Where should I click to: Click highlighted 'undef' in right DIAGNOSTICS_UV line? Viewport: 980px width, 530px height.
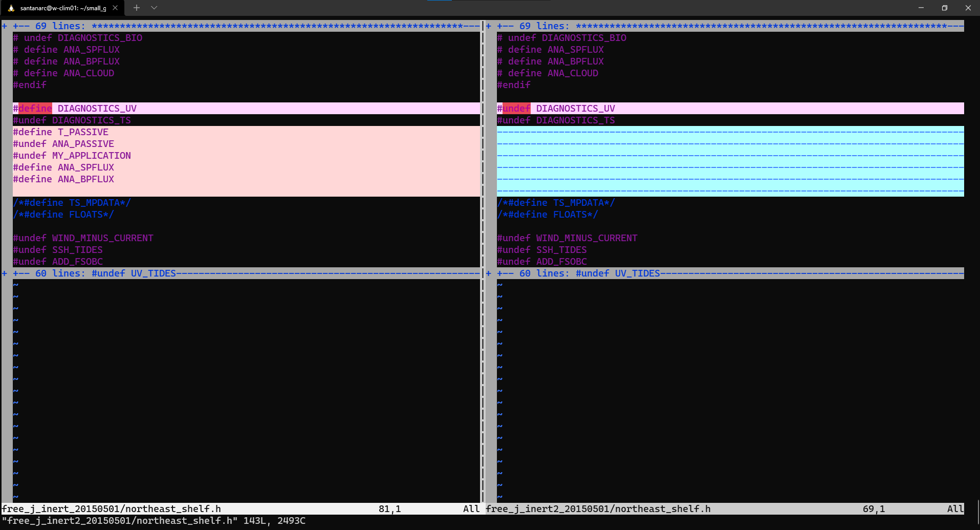(x=516, y=109)
